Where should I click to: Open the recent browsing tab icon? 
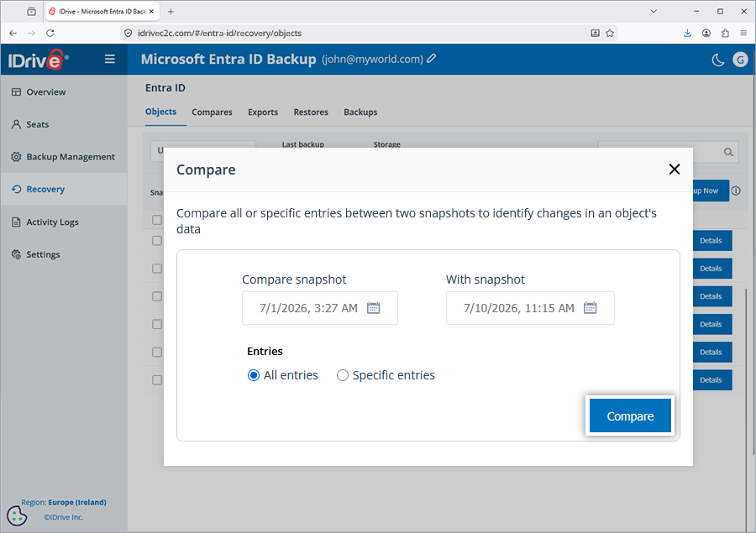click(31, 12)
